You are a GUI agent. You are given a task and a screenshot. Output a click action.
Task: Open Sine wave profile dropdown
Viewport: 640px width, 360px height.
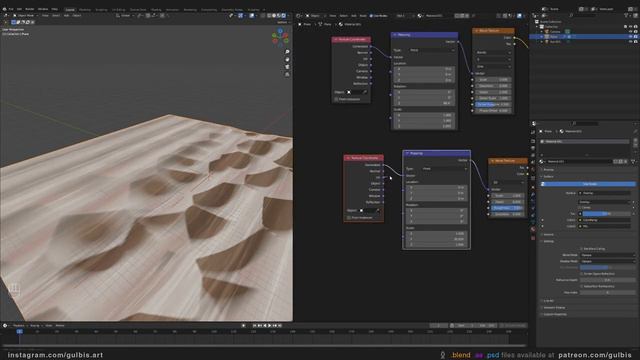point(493,67)
